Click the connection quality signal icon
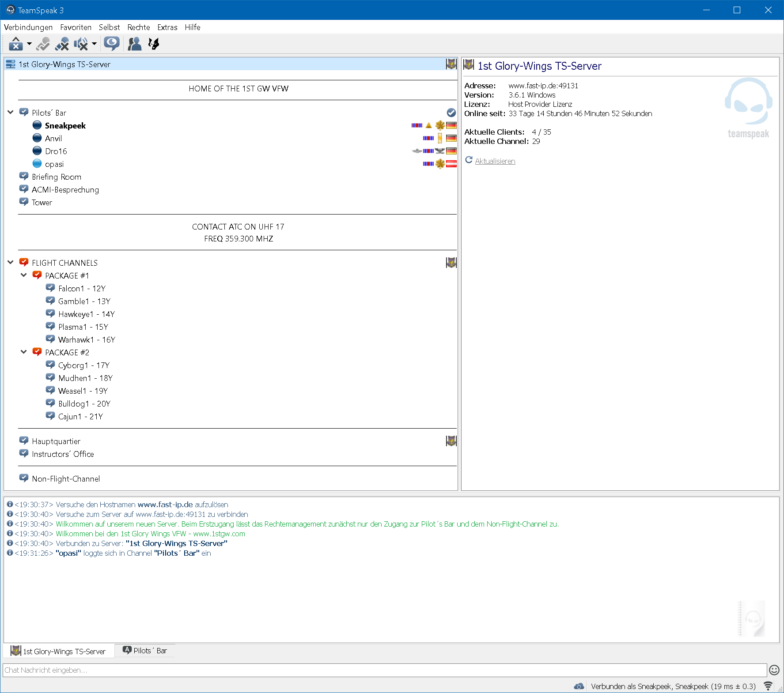Viewport: 784px width, 693px height. coord(768,686)
